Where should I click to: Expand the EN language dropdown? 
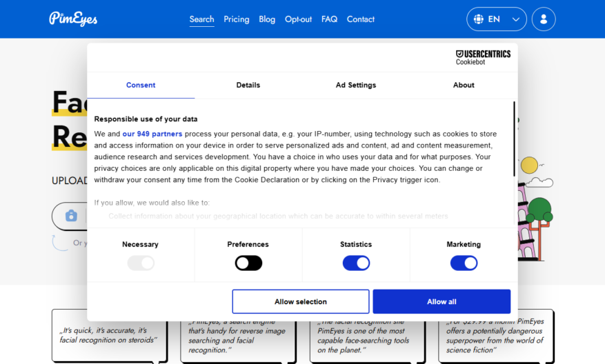496,19
